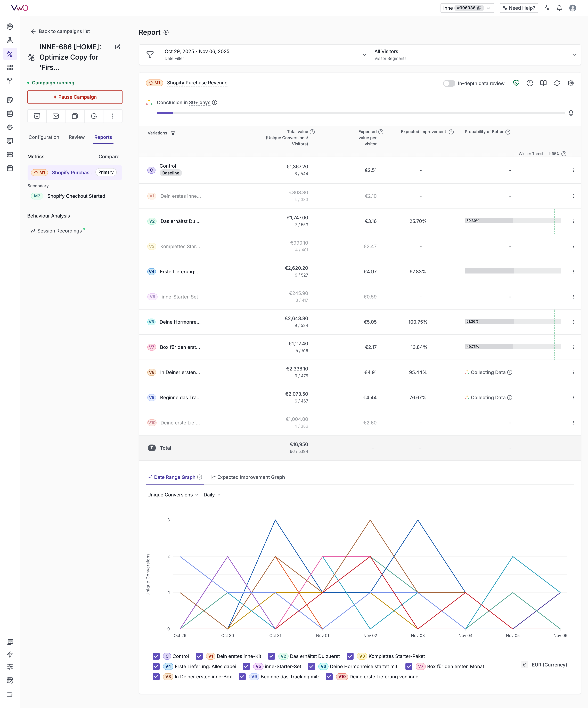Switch to the Configuration tab
The image size is (588, 708).
[44, 137]
